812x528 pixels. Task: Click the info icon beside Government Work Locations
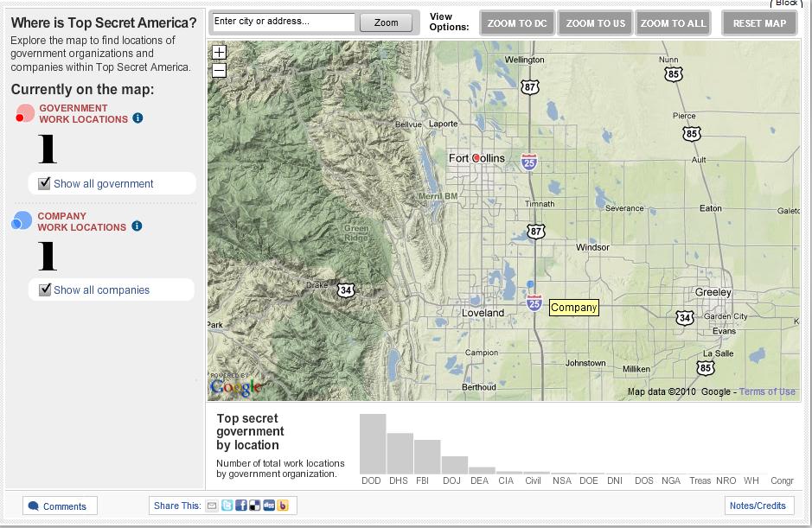coord(137,118)
